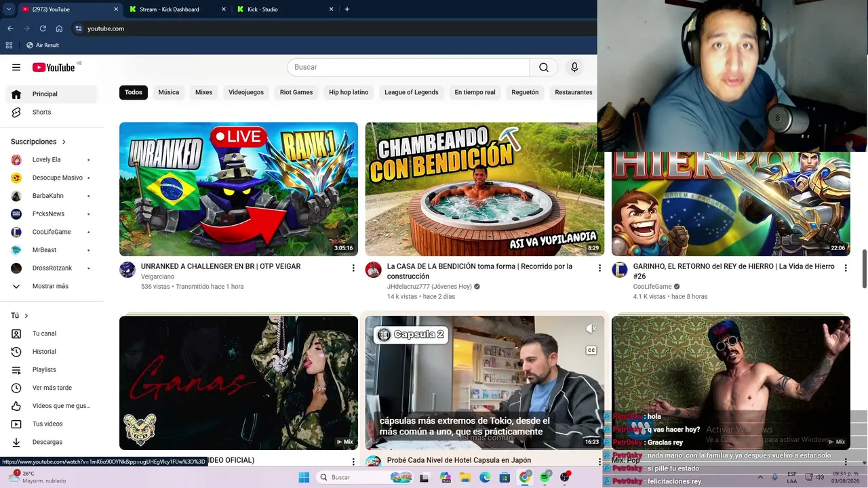Click the Historial clock icon
The height and width of the screenshot is (488, 868).
click(x=16, y=352)
